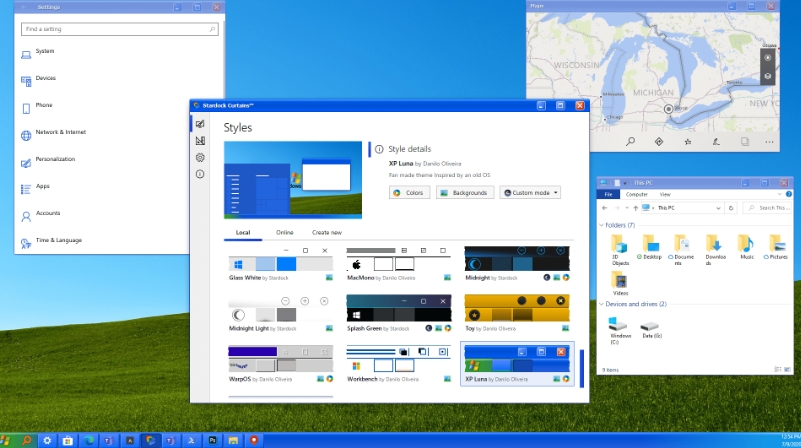Image resolution: width=801 pixels, height=448 pixels.
Task: Select the MacMono style thumbnail
Action: pos(398,264)
